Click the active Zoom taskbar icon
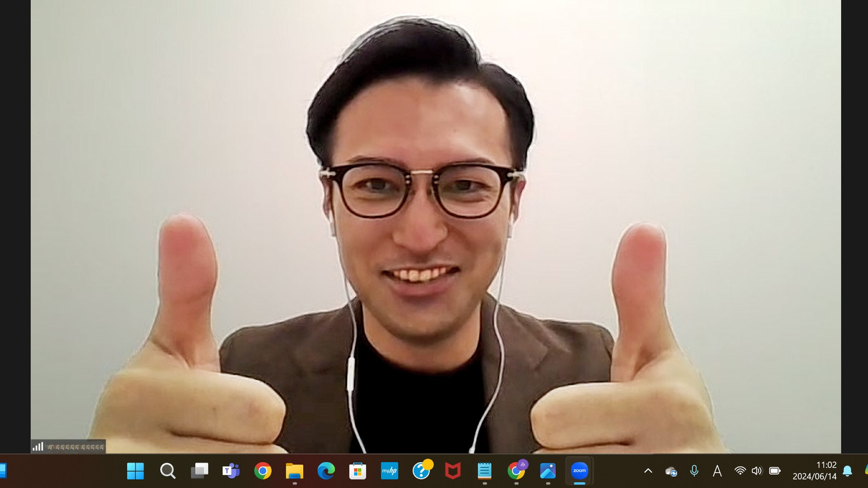 tap(579, 471)
